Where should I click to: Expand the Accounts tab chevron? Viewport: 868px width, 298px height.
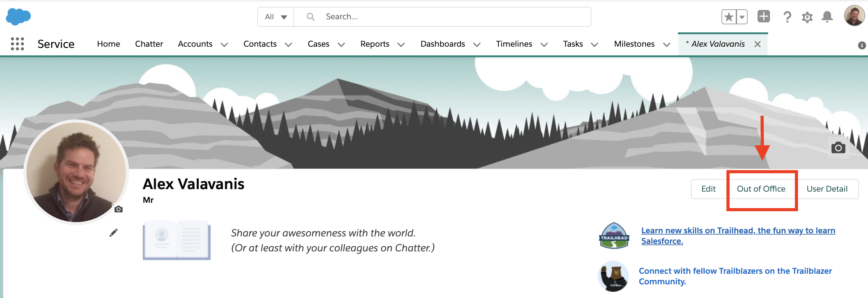click(x=224, y=44)
